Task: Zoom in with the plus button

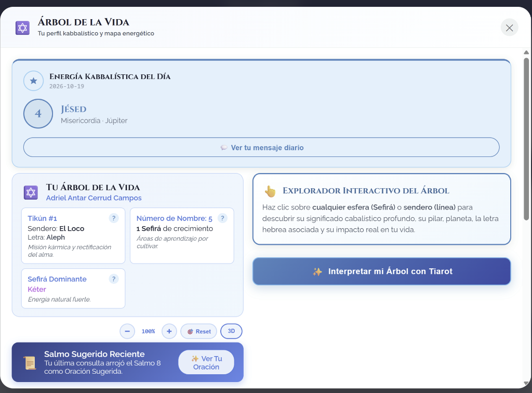Action: coord(169,331)
